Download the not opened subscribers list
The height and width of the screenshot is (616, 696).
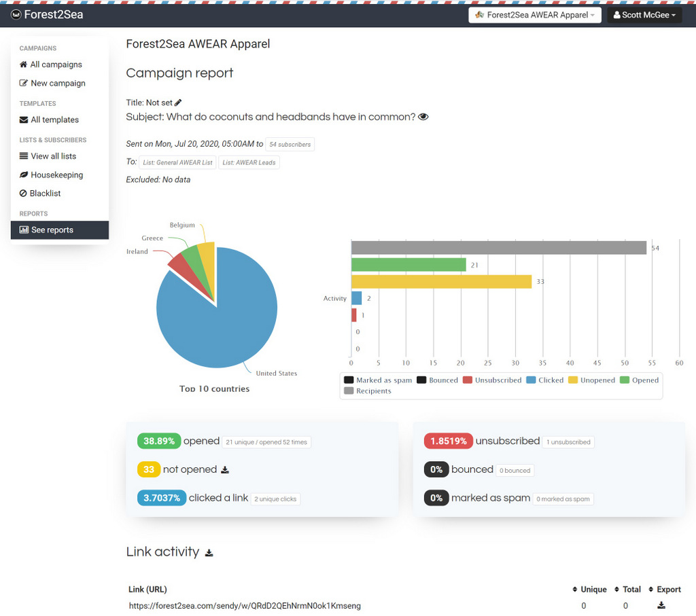coord(225,470)
